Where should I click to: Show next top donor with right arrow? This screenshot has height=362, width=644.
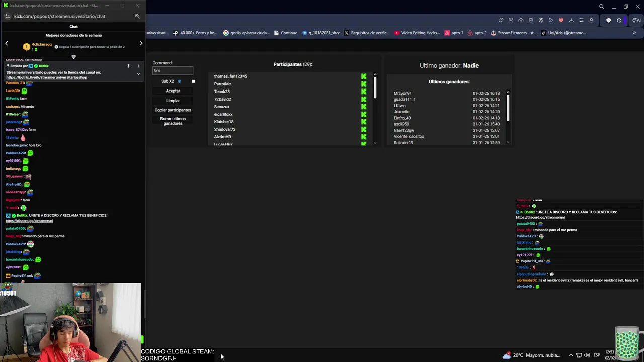(141, 44)
